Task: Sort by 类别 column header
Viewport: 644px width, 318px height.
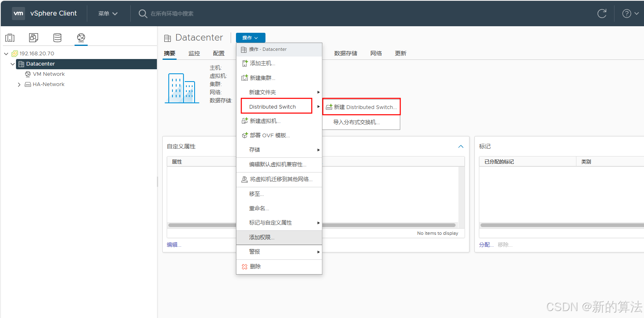Action: click(610, 161)
